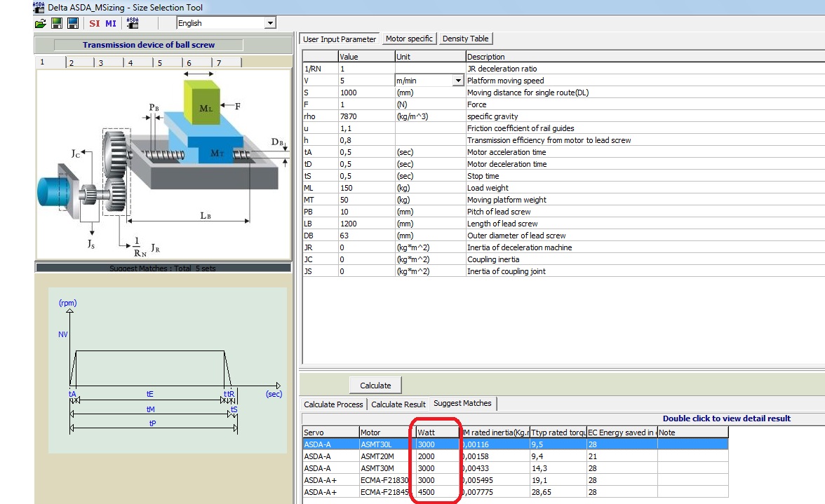Select the ECMA-F21830 motor row

515,480
